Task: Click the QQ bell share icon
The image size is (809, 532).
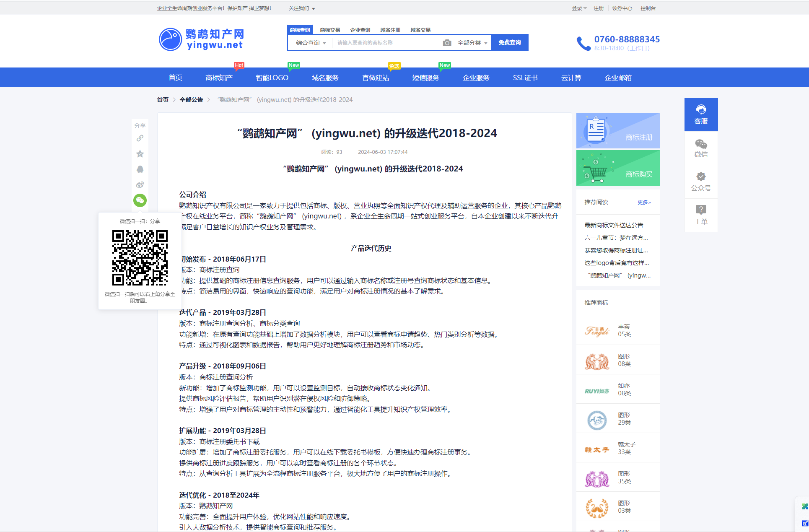Action: pos(140,169)
